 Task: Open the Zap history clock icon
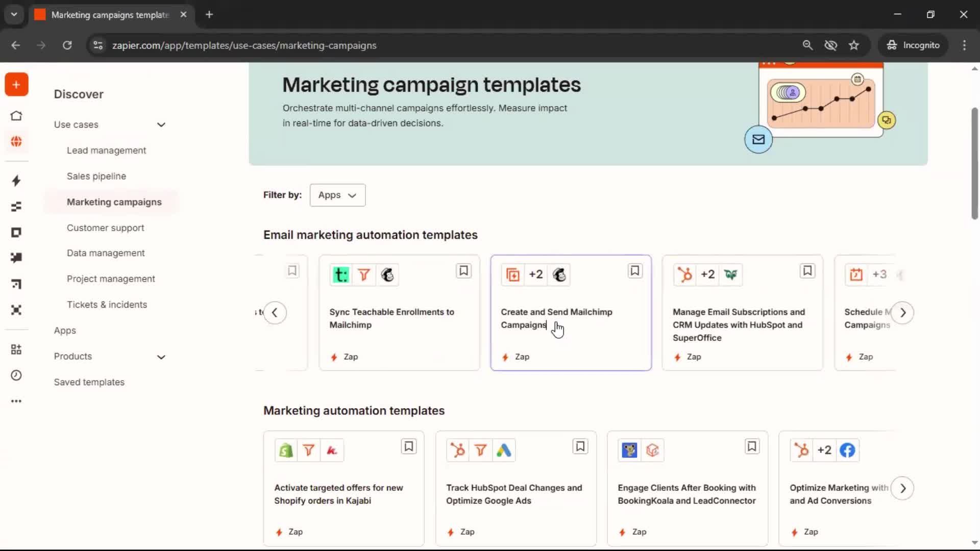[x=16, y=375]
